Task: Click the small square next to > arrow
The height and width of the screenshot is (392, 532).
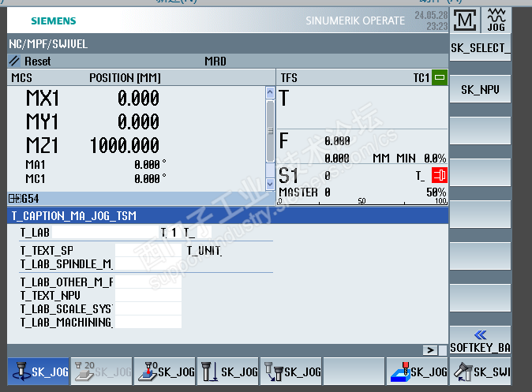Action: click(443, 350)
